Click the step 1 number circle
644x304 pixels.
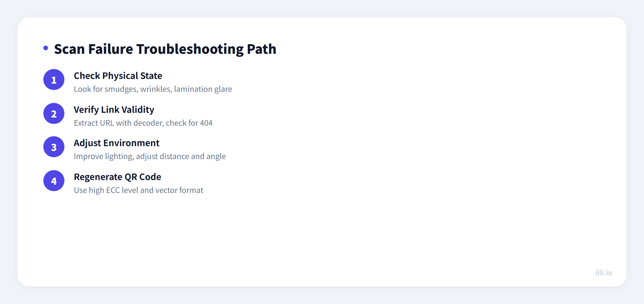54,80
